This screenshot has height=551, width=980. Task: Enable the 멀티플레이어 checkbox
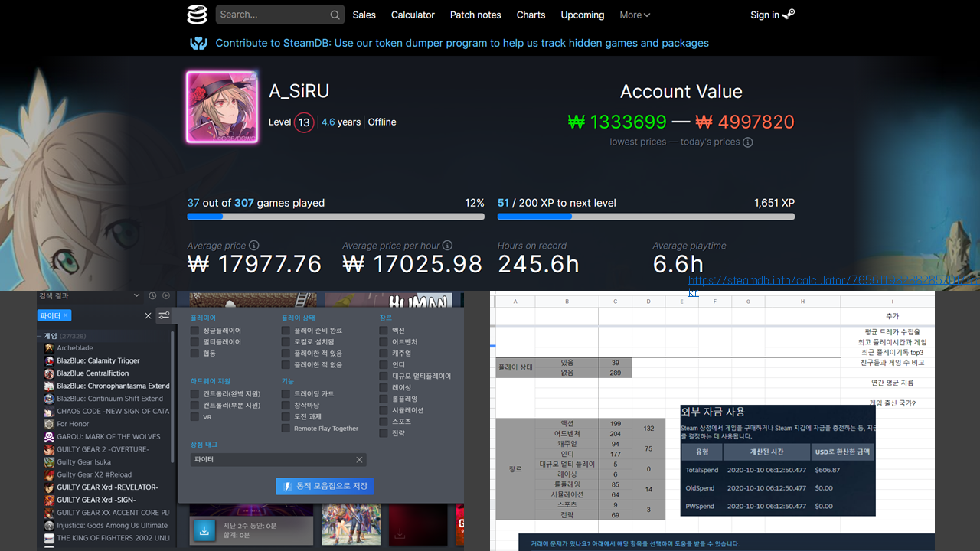pos(194,341)
